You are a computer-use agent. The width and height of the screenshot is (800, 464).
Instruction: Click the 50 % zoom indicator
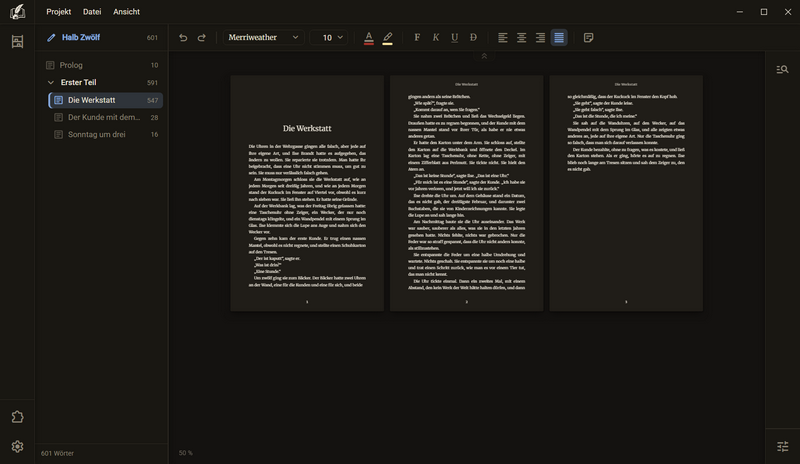click(186, 453)
